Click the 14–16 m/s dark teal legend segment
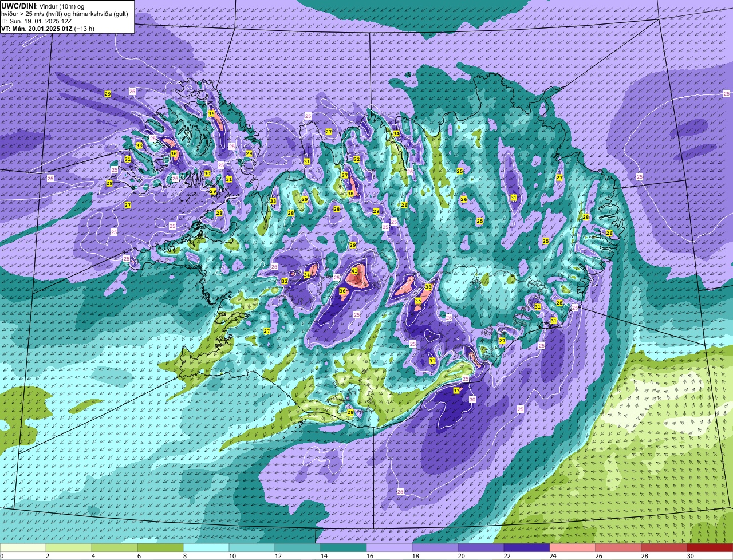This screenshot has width=733, height=560. click(344, 548)
